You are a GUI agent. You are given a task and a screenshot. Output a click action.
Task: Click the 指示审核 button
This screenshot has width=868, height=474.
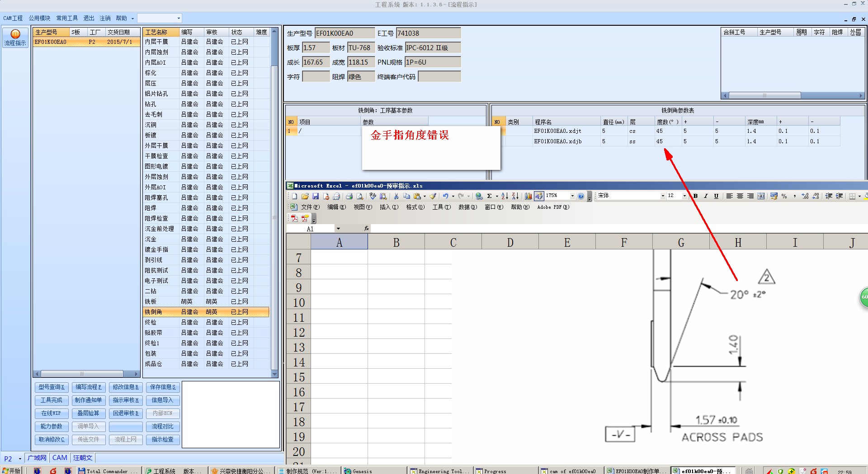point(126,400)
